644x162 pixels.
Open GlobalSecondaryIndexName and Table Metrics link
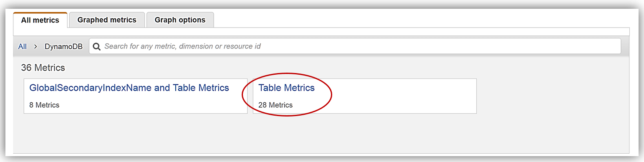(x=129, y=88)
